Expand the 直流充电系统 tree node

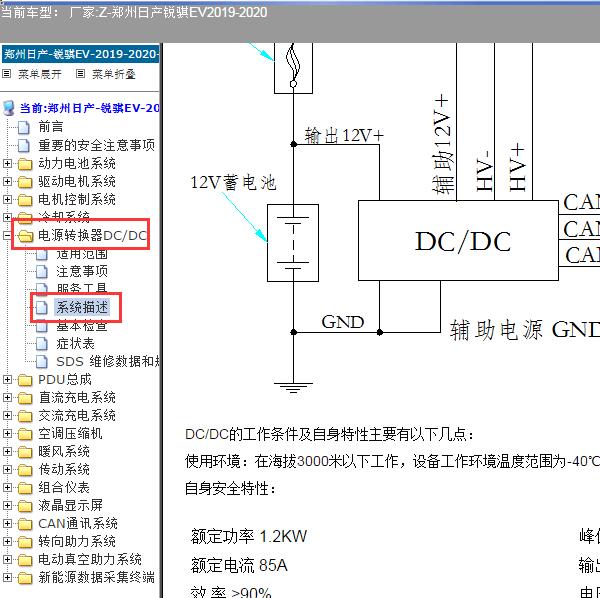pyautogui.click(x=7, y=398)
